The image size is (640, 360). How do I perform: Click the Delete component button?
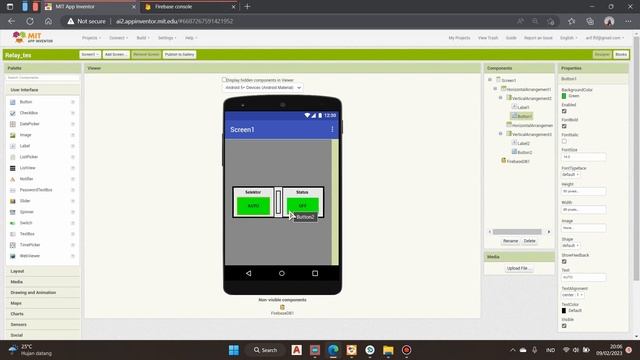pos(529,241)
